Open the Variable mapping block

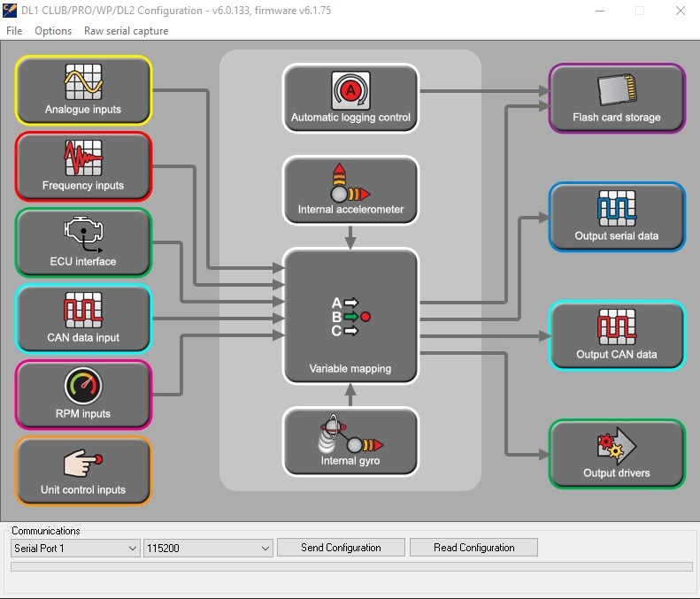tap(350, 316)
